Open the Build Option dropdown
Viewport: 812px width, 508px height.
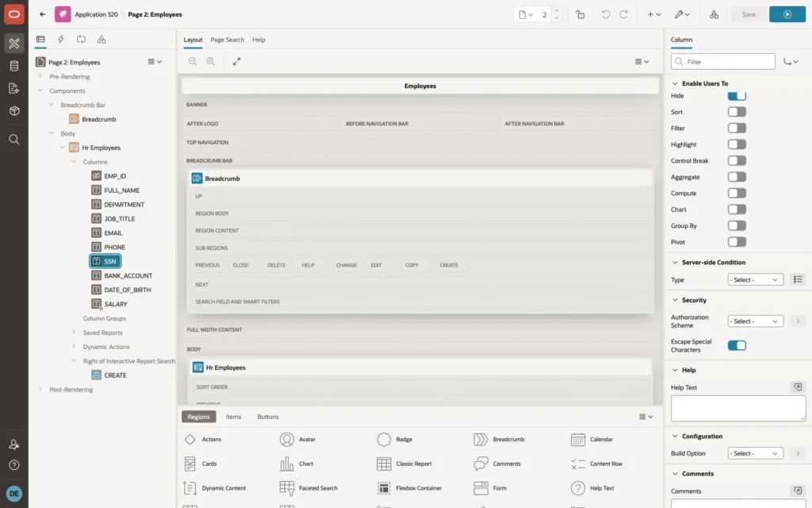(x=755, y=453)
